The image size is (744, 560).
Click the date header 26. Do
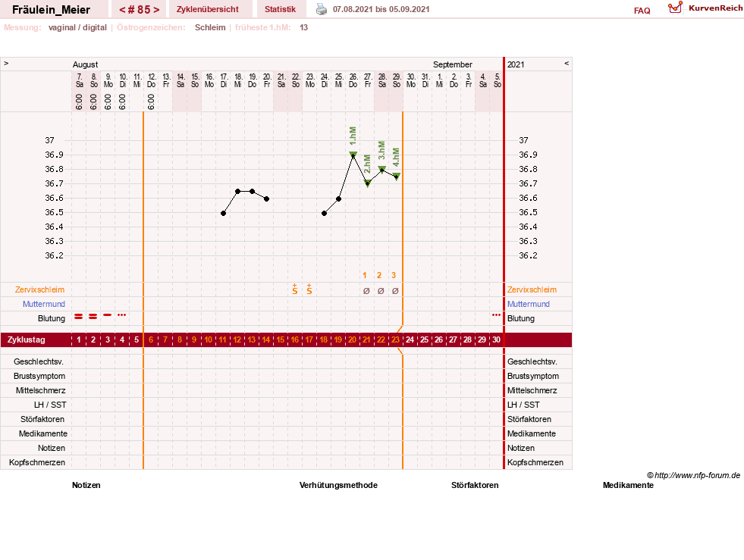coord(353,80)
